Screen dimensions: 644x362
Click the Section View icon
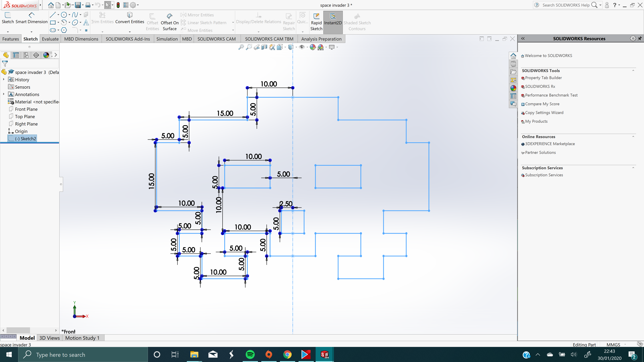(264, 47)
